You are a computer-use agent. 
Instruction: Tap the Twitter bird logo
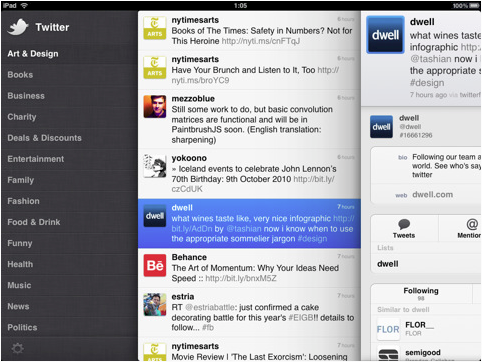pyautogui.click(x=18, y=27)
